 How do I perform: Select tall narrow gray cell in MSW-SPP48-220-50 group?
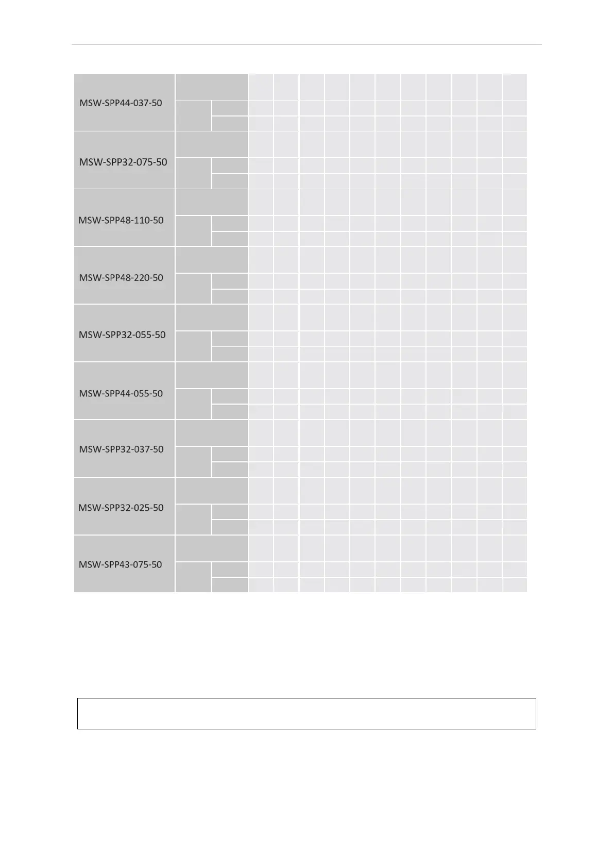(x=193, y=289)
